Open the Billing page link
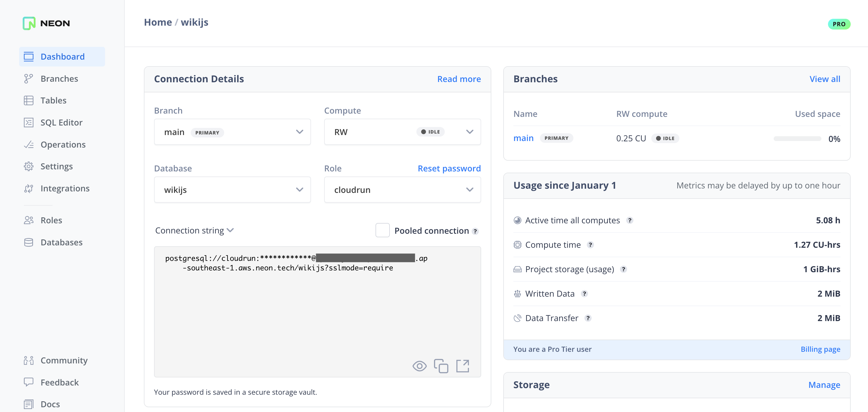 pyautogui.click(x=820, y=349)
